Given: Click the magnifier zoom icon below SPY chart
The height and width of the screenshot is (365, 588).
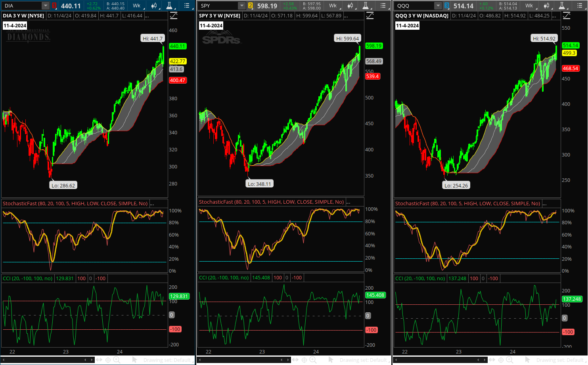Looking at the screenshot, I should coord(313,360).
